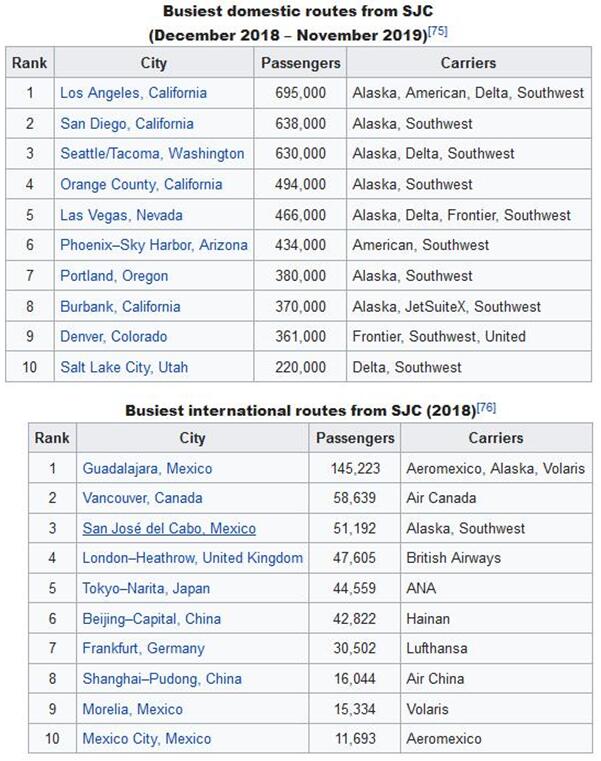Screen dimensions: 601x761
Task: Open the Beijing–Capital, China link
Action: [x=151, y=619]
